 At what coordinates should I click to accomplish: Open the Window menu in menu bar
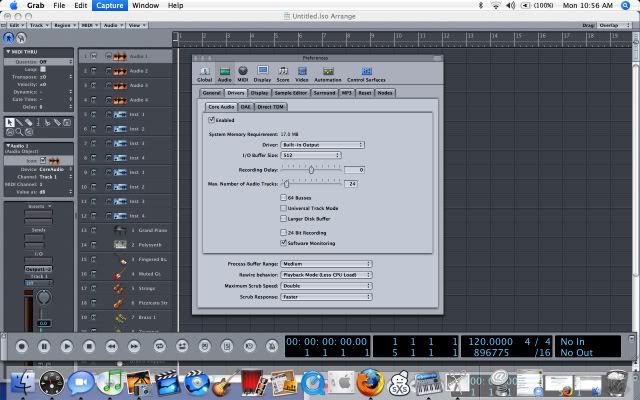[145, 5]
